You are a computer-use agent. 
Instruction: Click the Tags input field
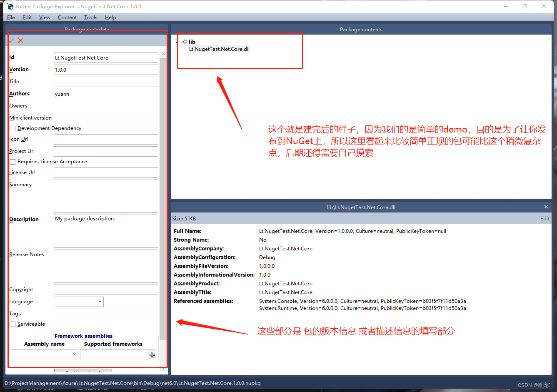click(x=106, y=314)
